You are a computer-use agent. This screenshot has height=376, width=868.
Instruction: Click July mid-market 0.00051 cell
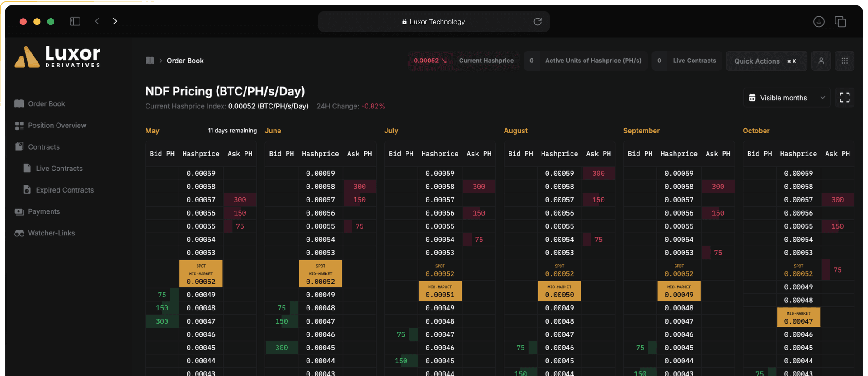(440, 291)
